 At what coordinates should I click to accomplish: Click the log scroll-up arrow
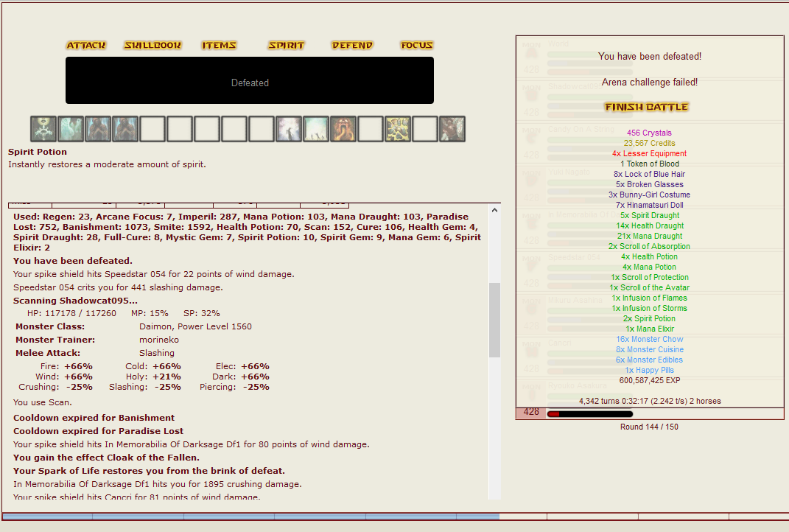pyautogui.click(x=494, y=211)
